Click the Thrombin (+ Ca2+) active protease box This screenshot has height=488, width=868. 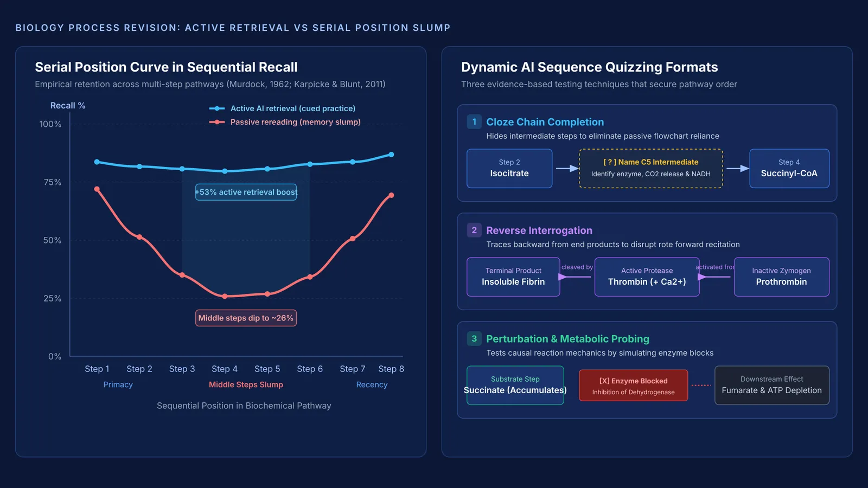pos(647,277)
